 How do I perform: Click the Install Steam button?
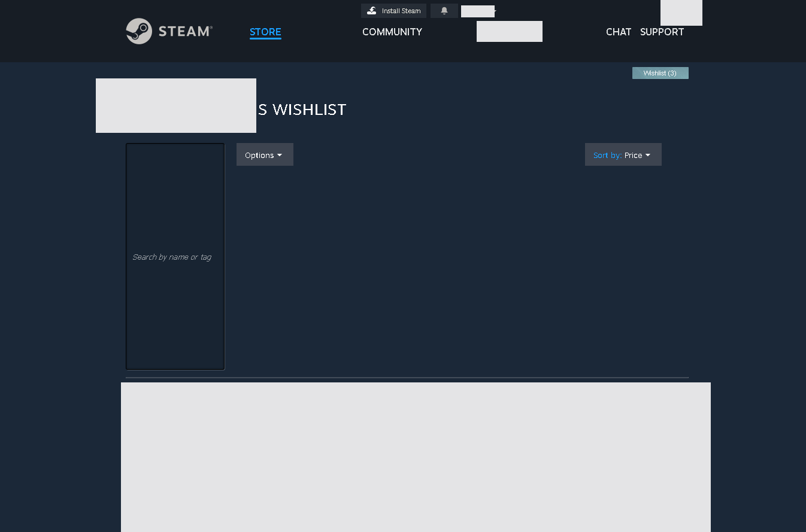point(393,11)
